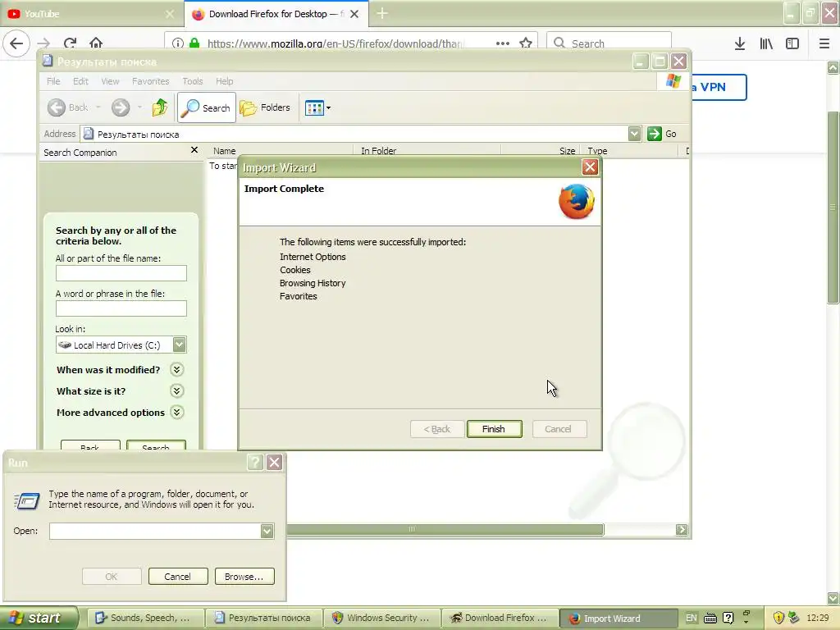
Task: Bookmark this page with star icon
Action: click(x=526, y=43)
